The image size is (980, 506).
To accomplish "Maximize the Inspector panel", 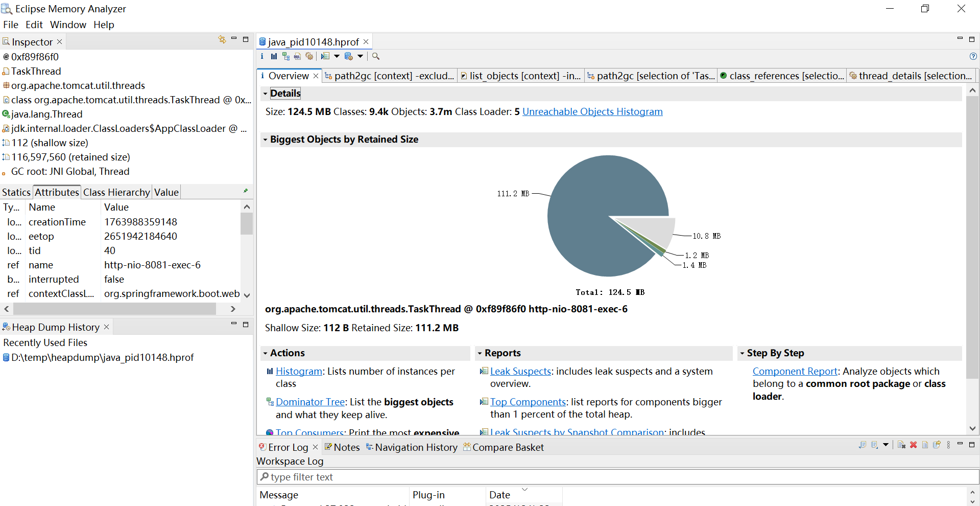I will tap(246, 39).
